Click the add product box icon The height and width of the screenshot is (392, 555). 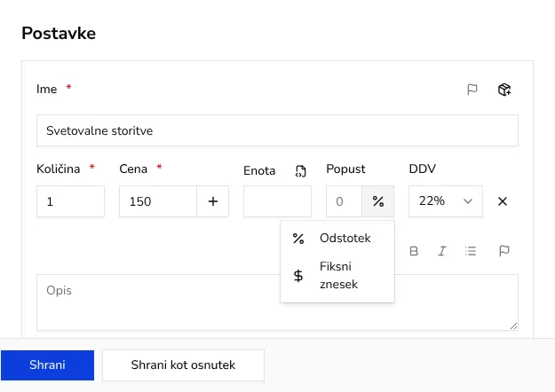tap(504, 90)
